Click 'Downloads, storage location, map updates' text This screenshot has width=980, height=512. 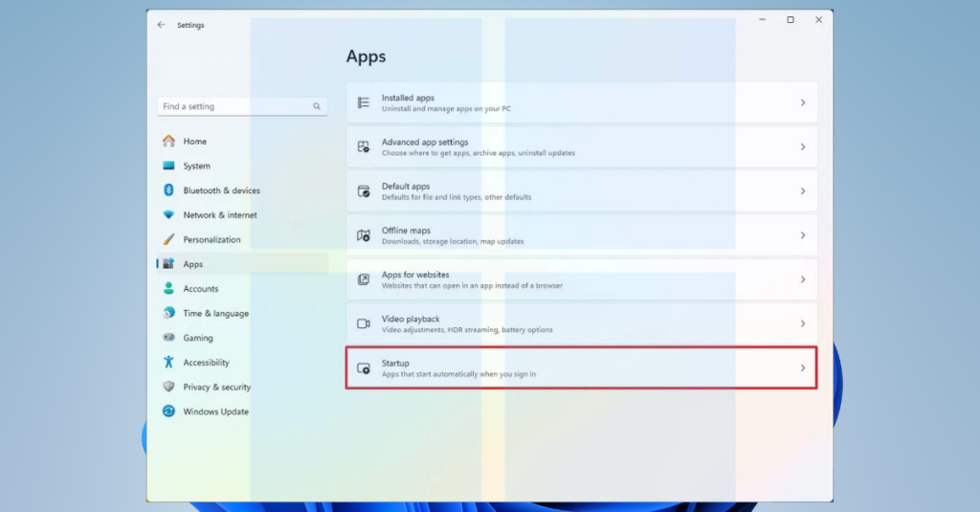453,241
